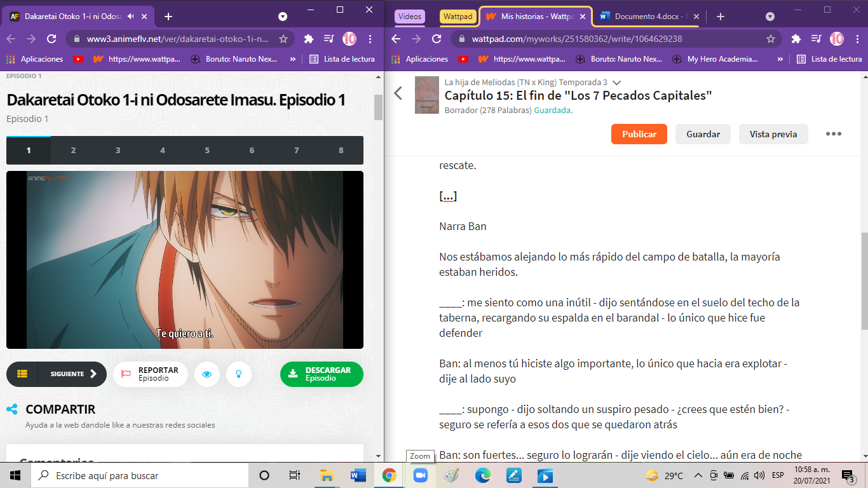Open Word from the taskbar
Viewport: 868px width, 488px height.
pyautogui.click(x=358, y=475)
